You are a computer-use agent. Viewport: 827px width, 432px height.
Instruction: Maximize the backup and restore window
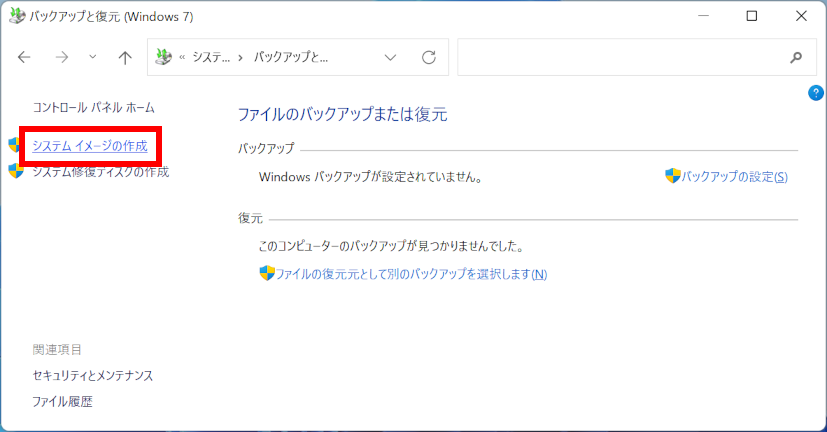tap(752, 16)
